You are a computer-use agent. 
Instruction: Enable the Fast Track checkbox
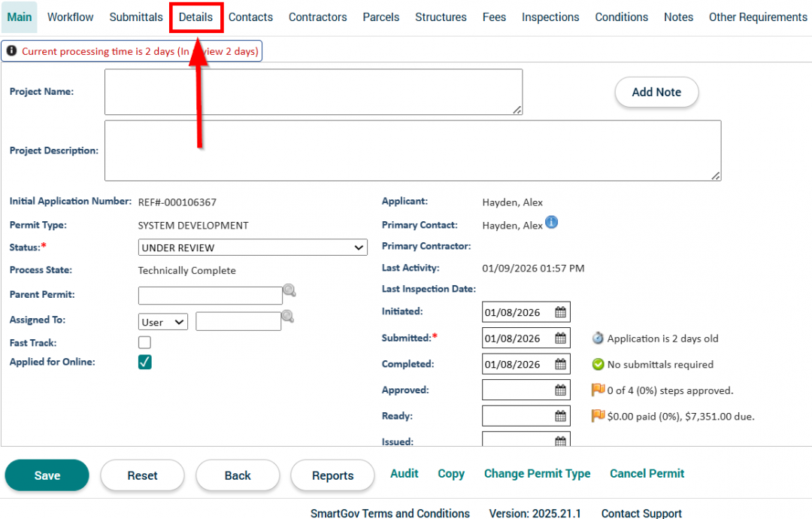[144, 342]
